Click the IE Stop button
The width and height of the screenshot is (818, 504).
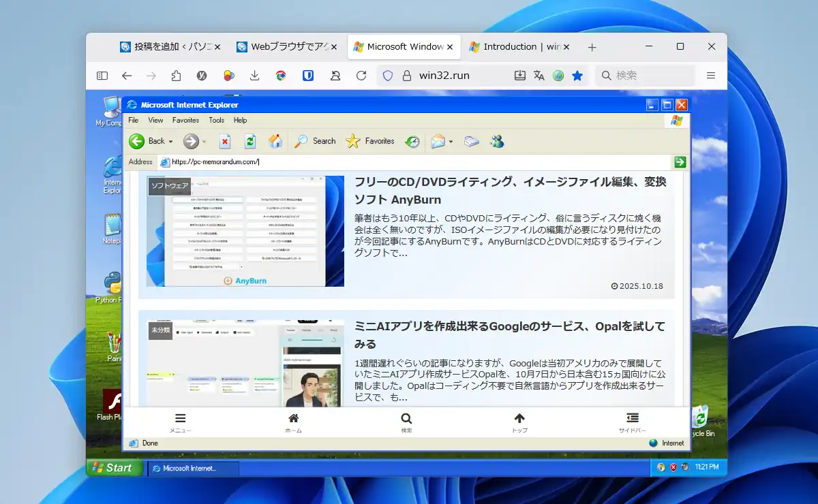(x=225, y=141)
